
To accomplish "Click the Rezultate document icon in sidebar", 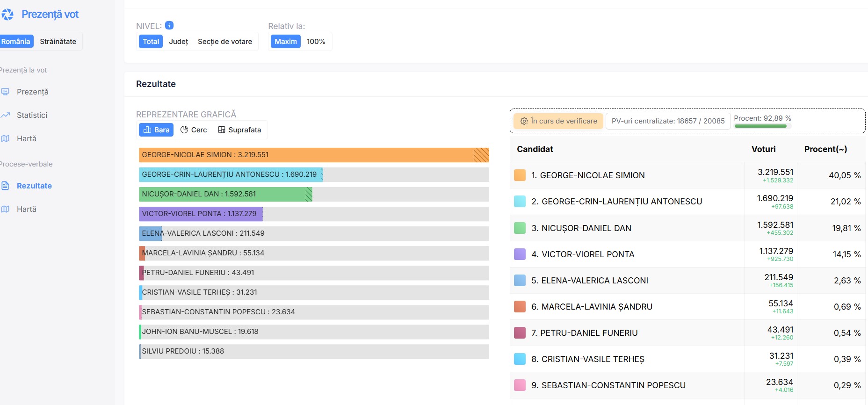I will pos(6,186).
